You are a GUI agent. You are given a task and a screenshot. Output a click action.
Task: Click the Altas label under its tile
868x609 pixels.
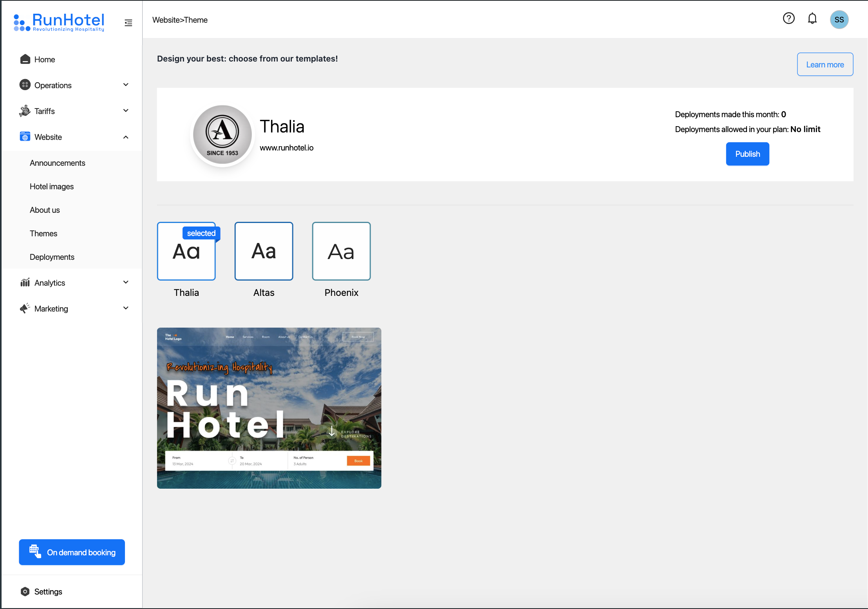tap(264, 293)
